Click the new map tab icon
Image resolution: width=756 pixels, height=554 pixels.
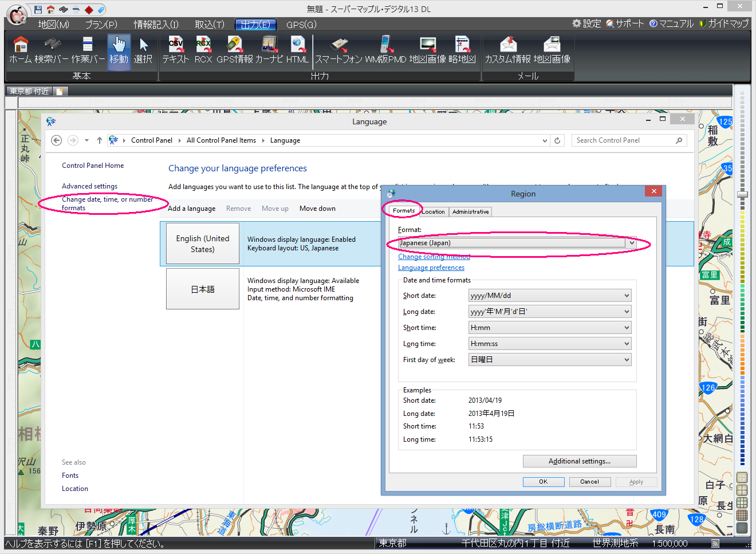[x=61, y=91]
